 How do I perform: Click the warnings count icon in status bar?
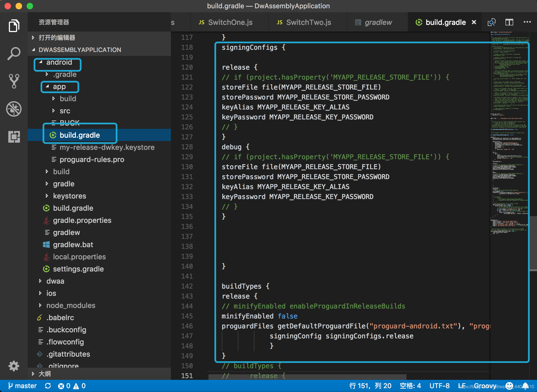[x=76, y=386]
